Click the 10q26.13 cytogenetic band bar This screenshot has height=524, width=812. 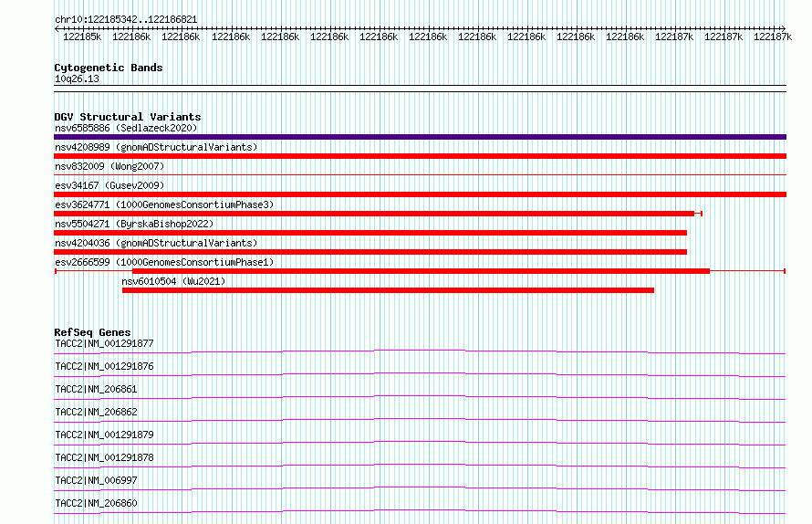[x=420, y=89]
